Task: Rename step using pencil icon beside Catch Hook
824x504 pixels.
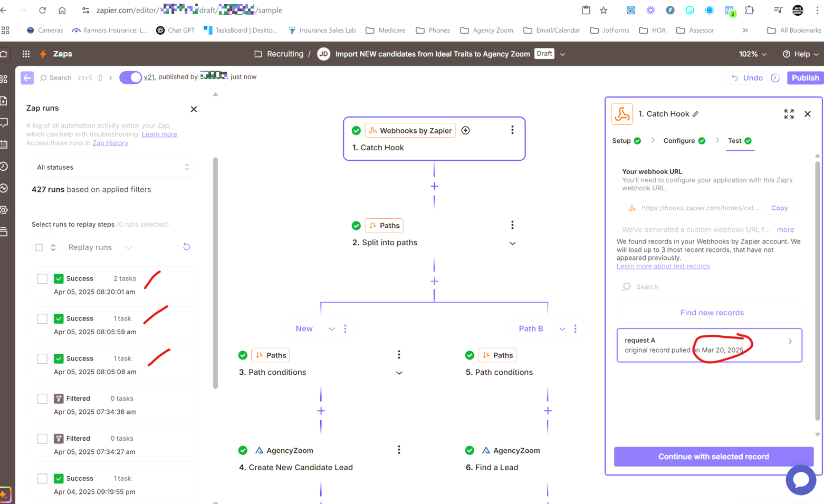Action: [695, 114]
